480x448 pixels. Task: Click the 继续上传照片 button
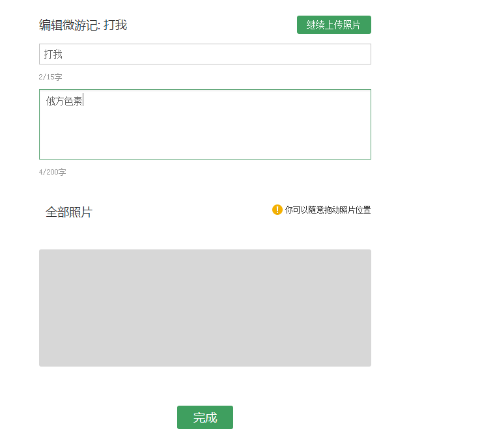[333, 25]
